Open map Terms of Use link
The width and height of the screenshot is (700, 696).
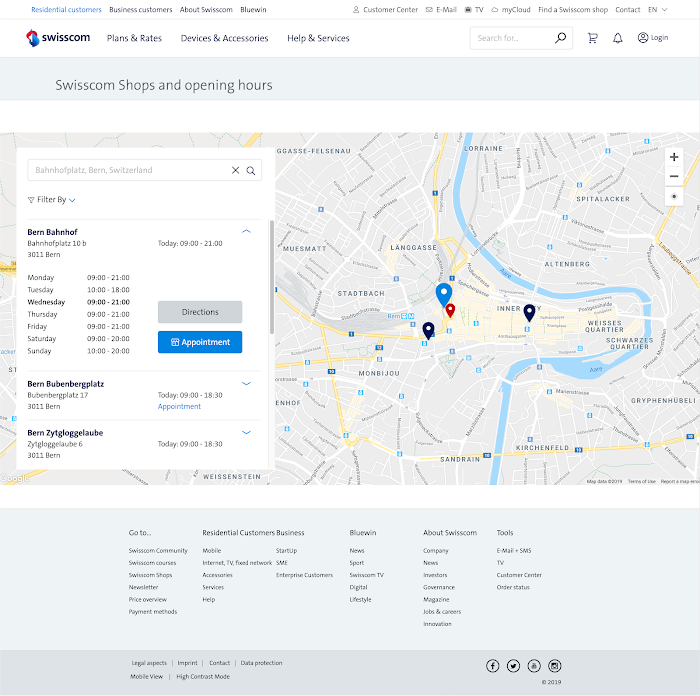[642, 481]
